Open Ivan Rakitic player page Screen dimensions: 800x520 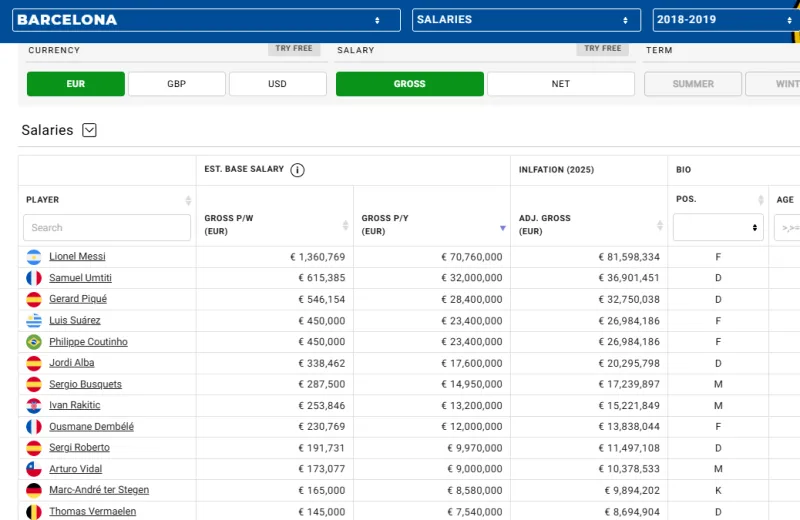(74, 405)
